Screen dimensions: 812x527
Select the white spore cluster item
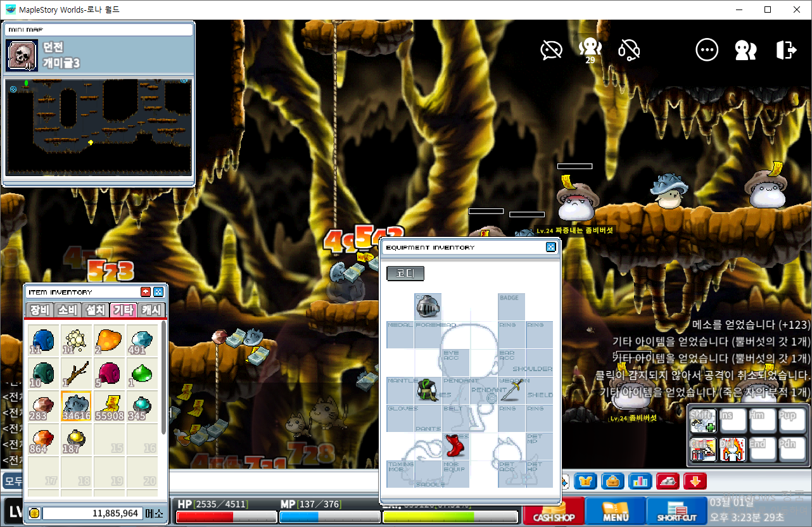pyautogui.click(x=77, y=340)
